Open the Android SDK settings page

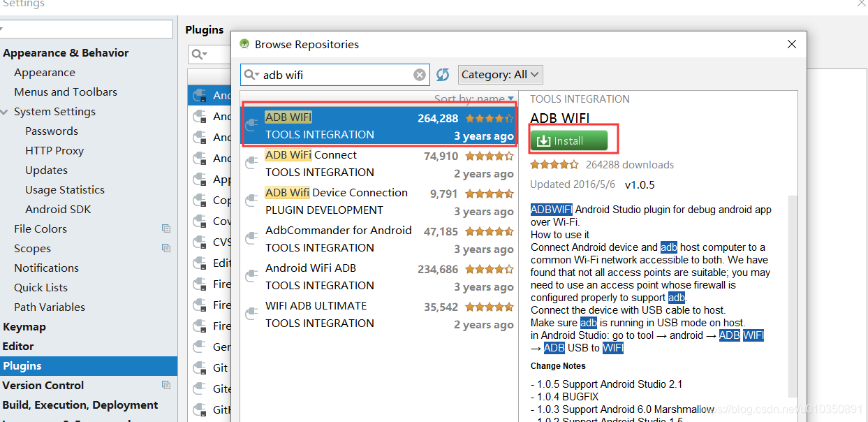coord(58,209)
